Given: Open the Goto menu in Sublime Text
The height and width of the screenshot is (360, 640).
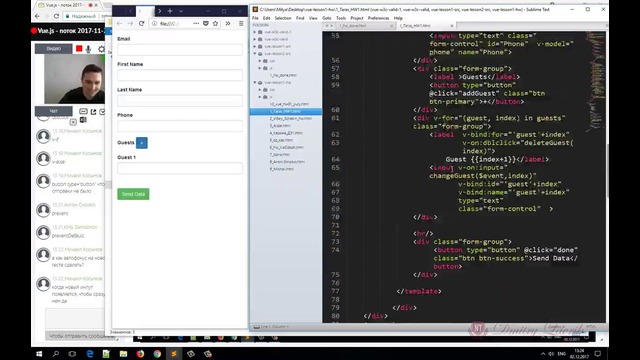Looking at the screenshot, I should coord(327,18).
